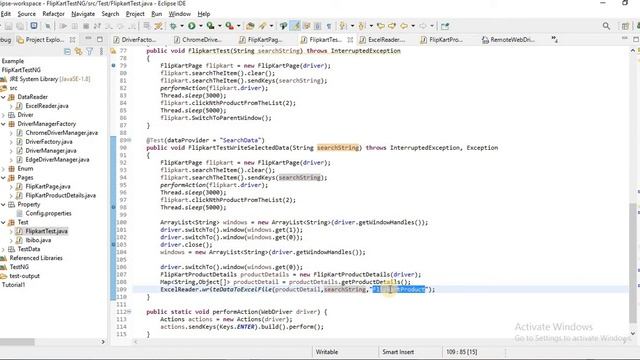The image size is (640, 360).
Task: Open the Window menu
Action: (180, 14)
